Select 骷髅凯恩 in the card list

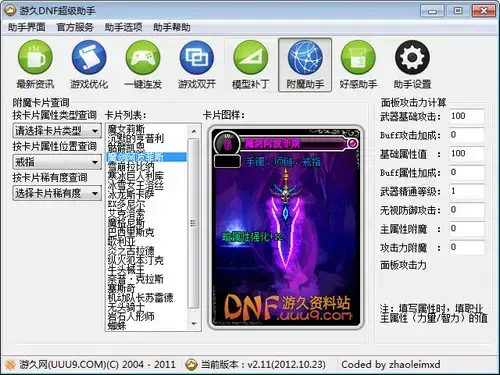(x=126, y=147)
